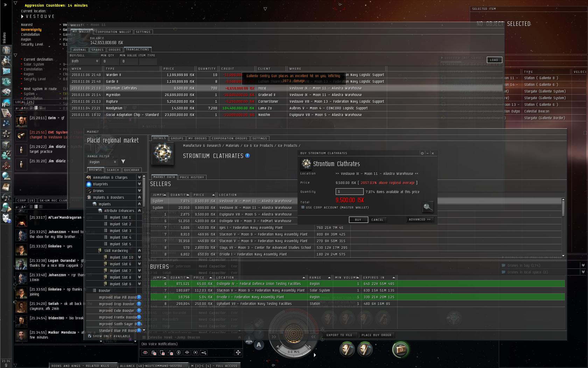Open the jukebox headphones icon
This screenshot has width=588, height=368.
(x=6, y=197)
